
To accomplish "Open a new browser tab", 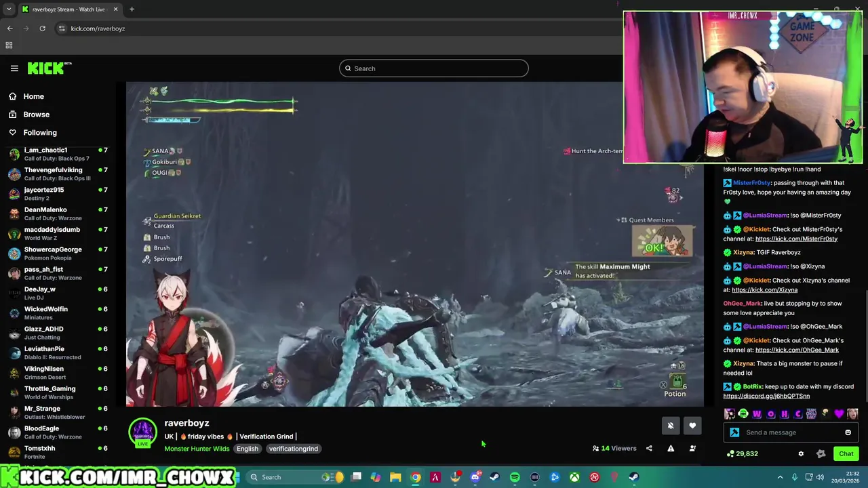I will pos(132,9).
